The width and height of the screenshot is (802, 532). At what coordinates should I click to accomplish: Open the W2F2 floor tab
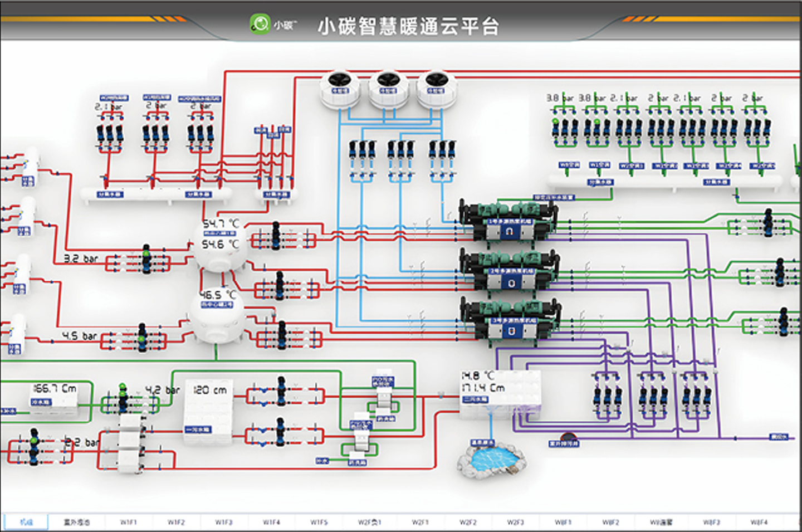[468, 522]
